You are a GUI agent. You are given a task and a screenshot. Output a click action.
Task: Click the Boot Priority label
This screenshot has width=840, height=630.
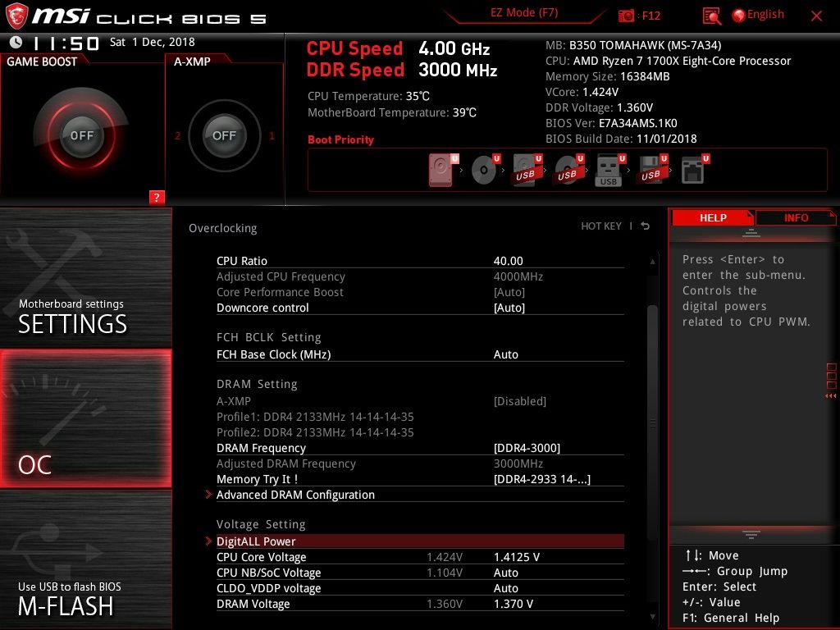[340, 139]
